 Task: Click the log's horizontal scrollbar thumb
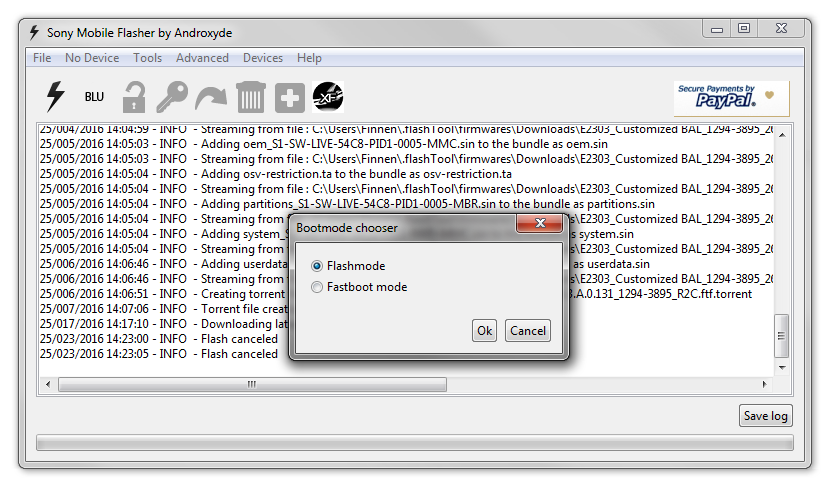252,384
